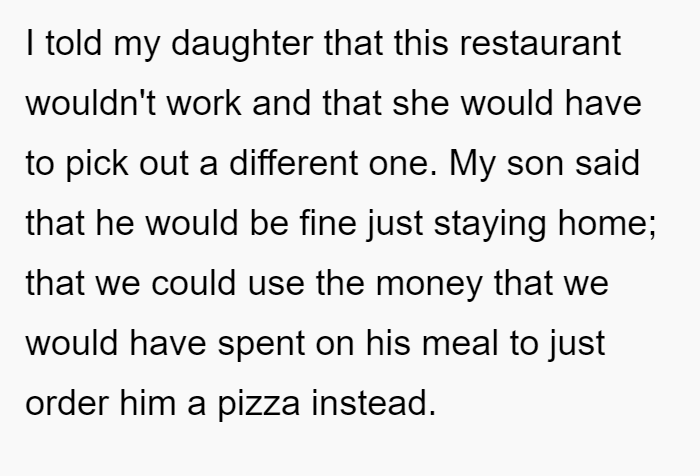Click the word "told" at the paragraph start
Image resolution: width=700 pixels, height=476 pixels.
(x=74, y=43)
